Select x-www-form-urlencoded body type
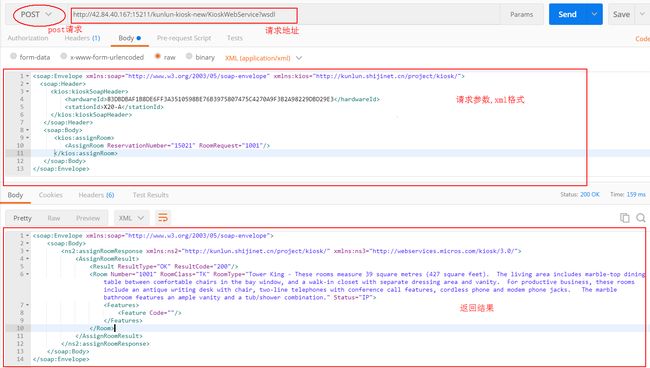 tap(102, 57)
